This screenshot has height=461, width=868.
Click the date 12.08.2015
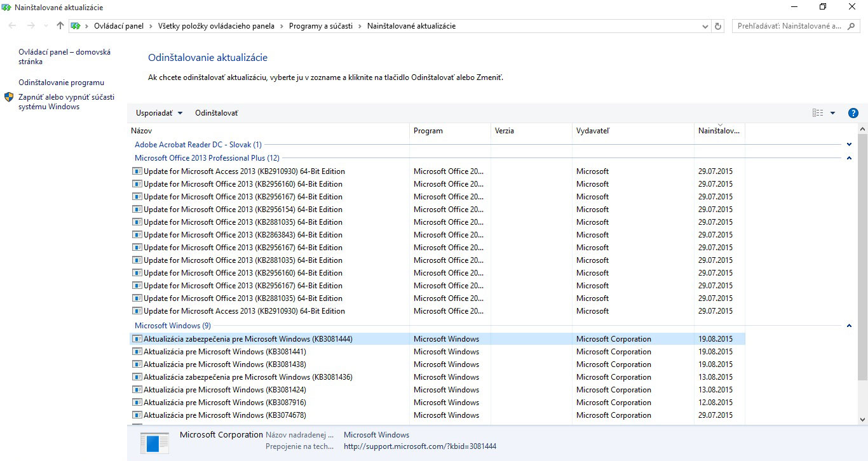coord(715,403)
